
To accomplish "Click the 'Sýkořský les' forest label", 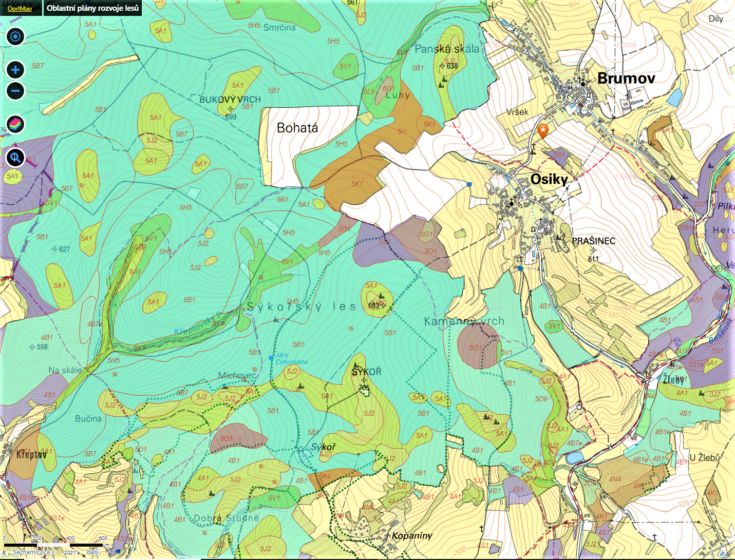I will (x=301, y=307).
